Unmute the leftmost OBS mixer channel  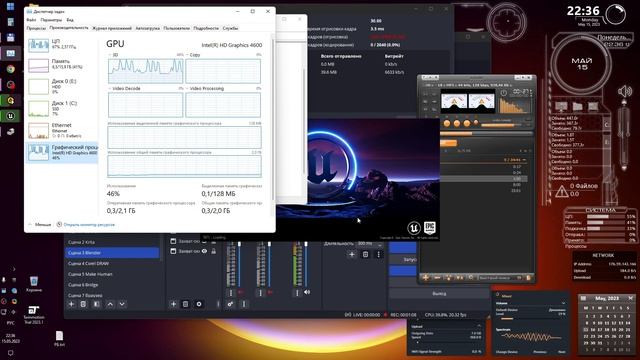pos(240,292)
